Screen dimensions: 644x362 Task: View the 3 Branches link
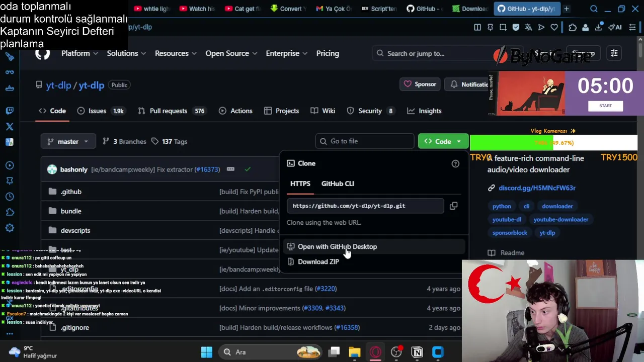124,142
